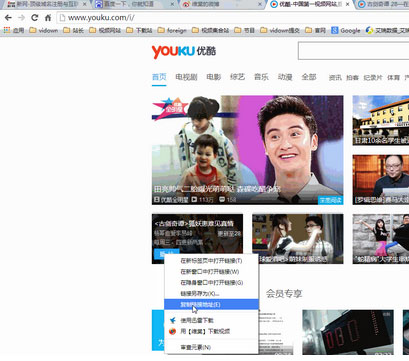The width and height of the screenshot is (409, 361).
Task: Click the www.youku.com address bar
Action: (233, 18)
